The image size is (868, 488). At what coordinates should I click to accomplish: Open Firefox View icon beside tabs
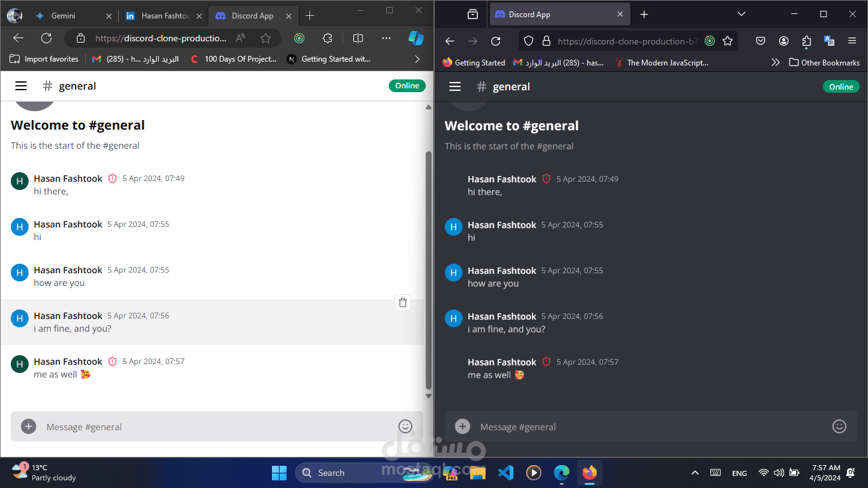click(x=472, y=14)
